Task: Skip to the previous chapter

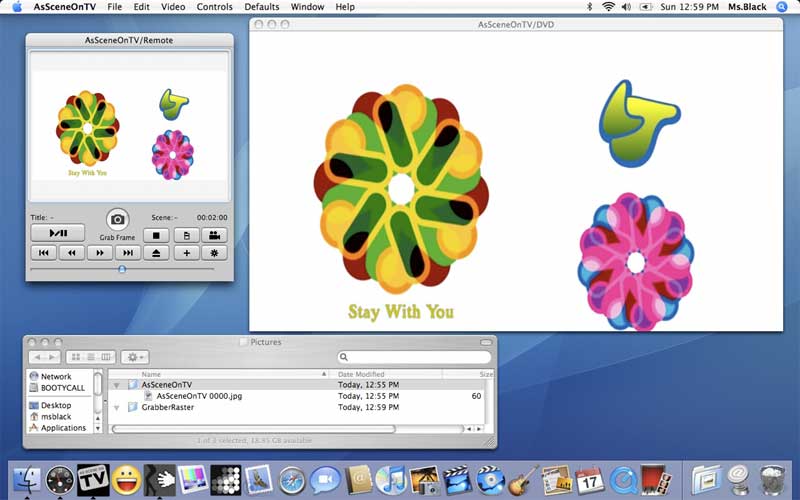Action: point(43,253)
